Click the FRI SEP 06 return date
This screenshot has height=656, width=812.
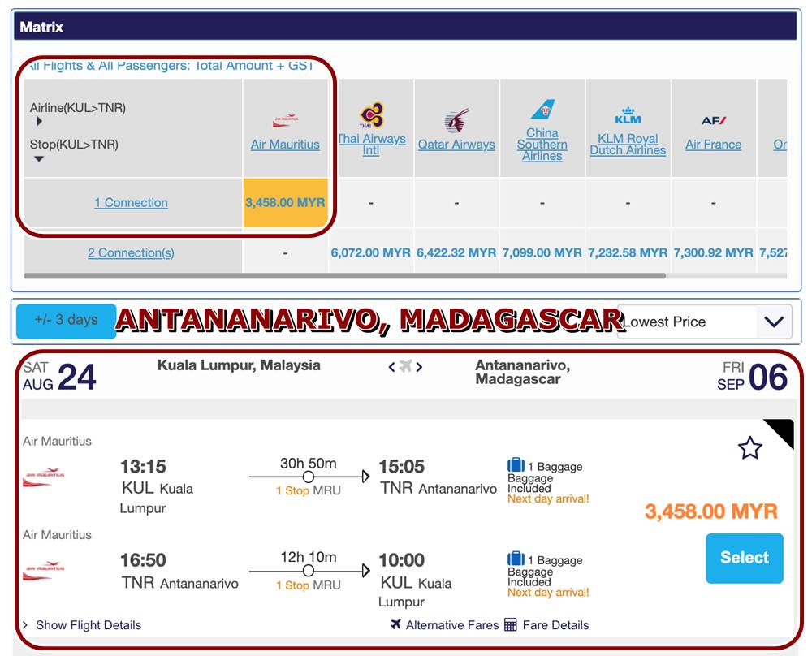click(x=753, y=377)
